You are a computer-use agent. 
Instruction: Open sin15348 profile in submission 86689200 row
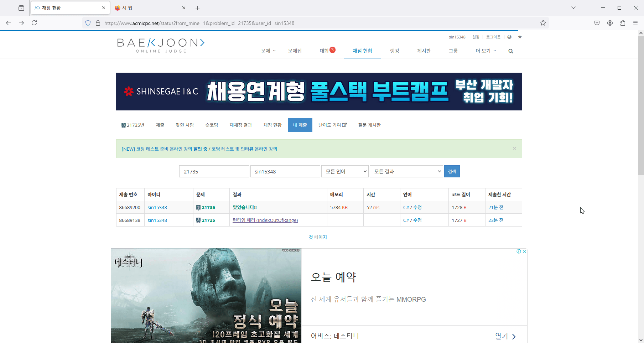coord(157,207)
